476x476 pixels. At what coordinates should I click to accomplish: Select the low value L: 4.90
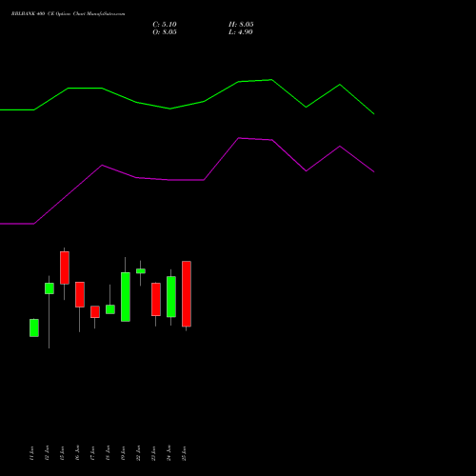(x=241, y=32)
